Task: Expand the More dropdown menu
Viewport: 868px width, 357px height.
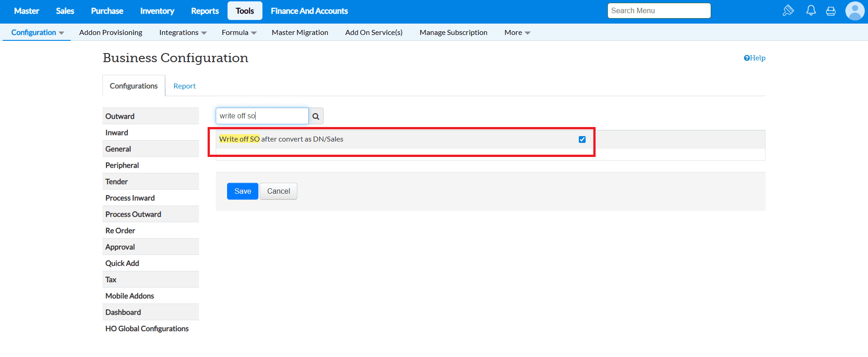Action: pos(517,33)
